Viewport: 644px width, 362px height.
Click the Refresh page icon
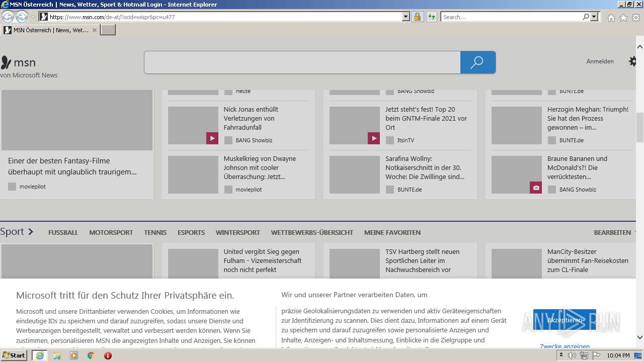point(432,17)
